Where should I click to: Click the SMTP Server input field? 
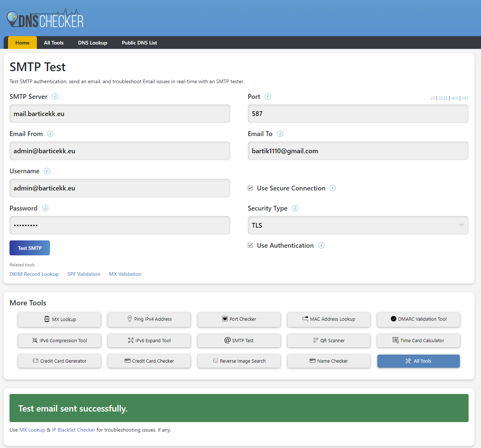[x=120, y=114]
